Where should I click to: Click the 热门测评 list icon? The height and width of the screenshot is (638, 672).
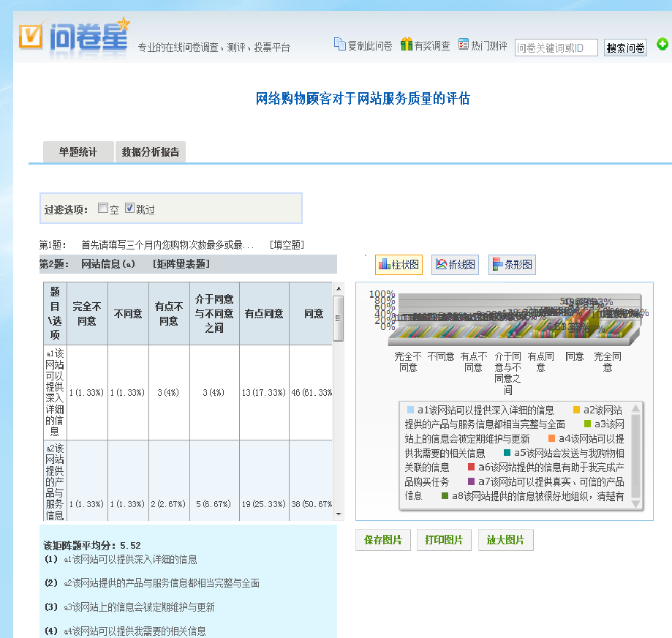pyautogui.click(x=464, y=44)
